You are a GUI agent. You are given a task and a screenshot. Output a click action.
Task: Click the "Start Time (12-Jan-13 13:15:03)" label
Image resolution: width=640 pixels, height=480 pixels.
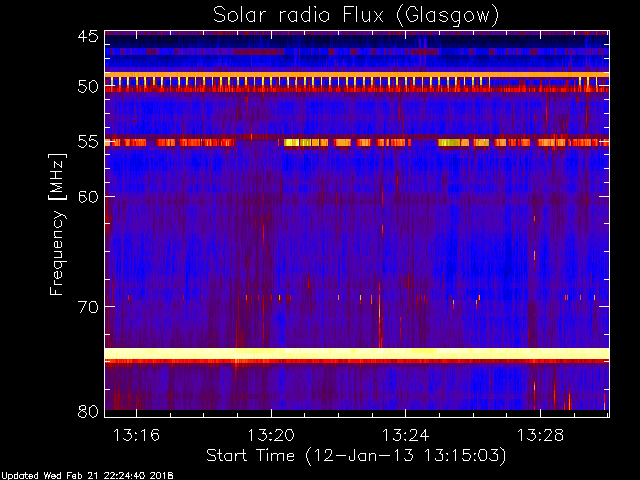pyautogui.click(x=356, y=456)
